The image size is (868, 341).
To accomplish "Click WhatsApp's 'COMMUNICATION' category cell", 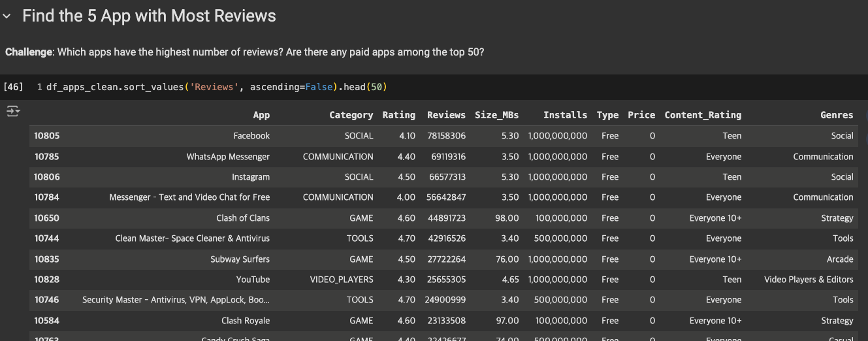I will coord(338,157).
